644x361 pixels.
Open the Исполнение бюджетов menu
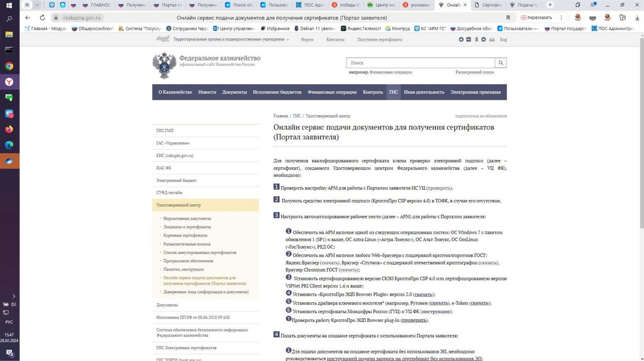click(277, 92)
